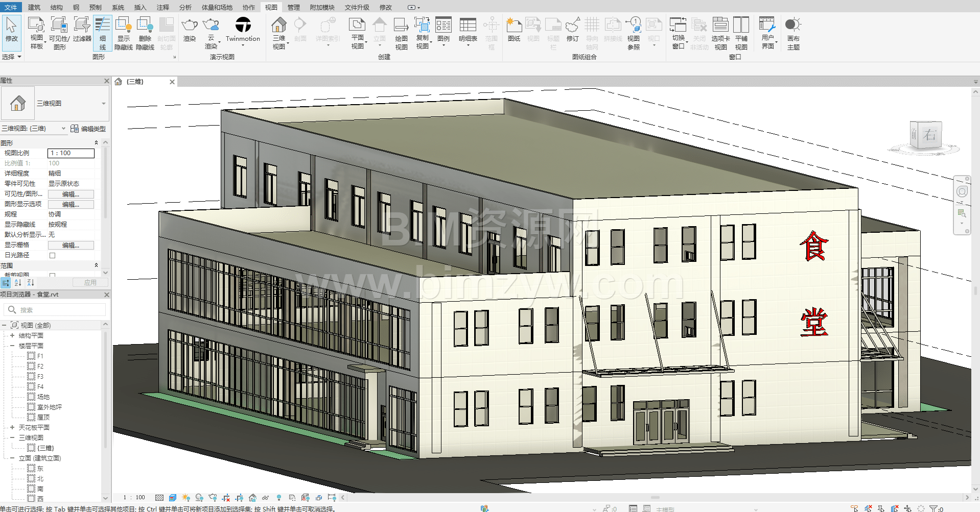Toggle sort A to Z in properties panel
This screenshot has width=980, height=512.
(18, 282)
